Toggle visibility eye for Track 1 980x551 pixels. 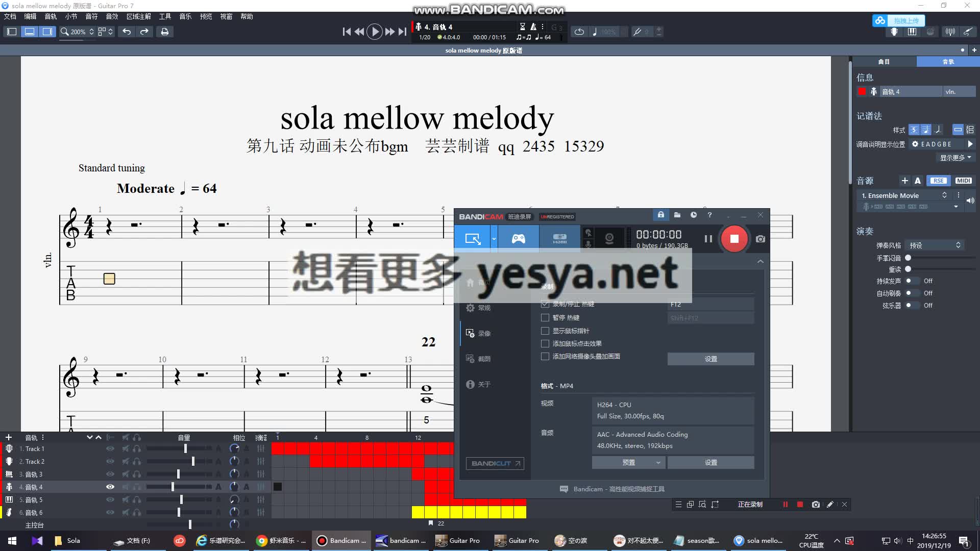pos(110,448)
